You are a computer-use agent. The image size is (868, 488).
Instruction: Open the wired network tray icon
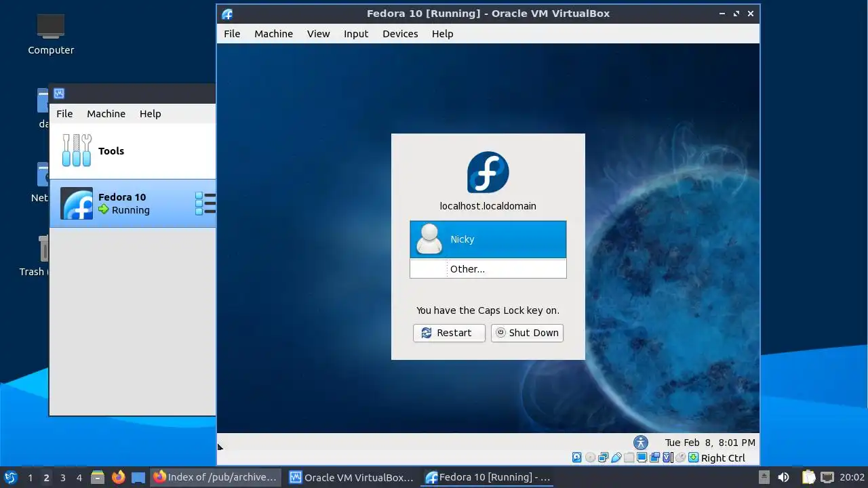pyautogui.click(x=827, y=477)
